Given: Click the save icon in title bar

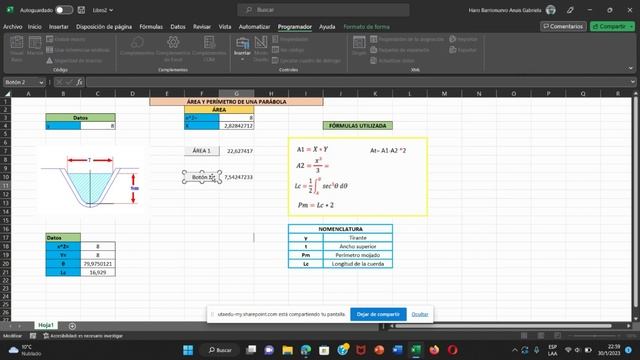Looking at the screenshot, I should 81,10.
